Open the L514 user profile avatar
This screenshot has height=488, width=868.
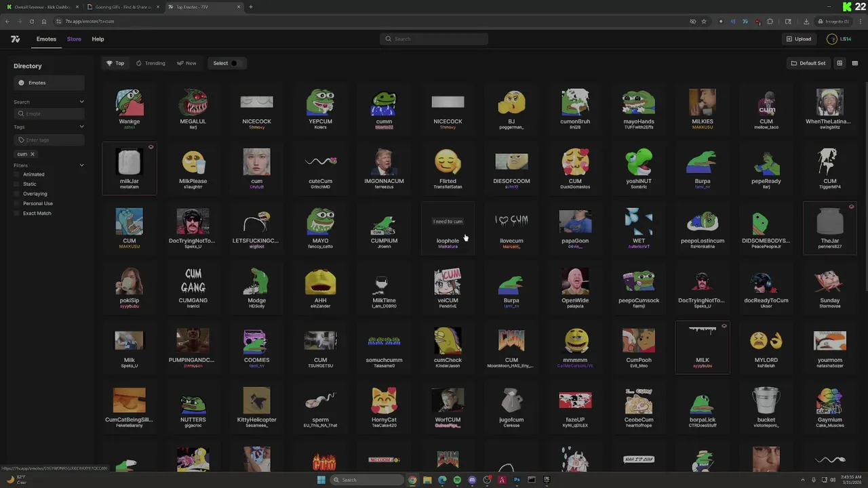point(832,39)
